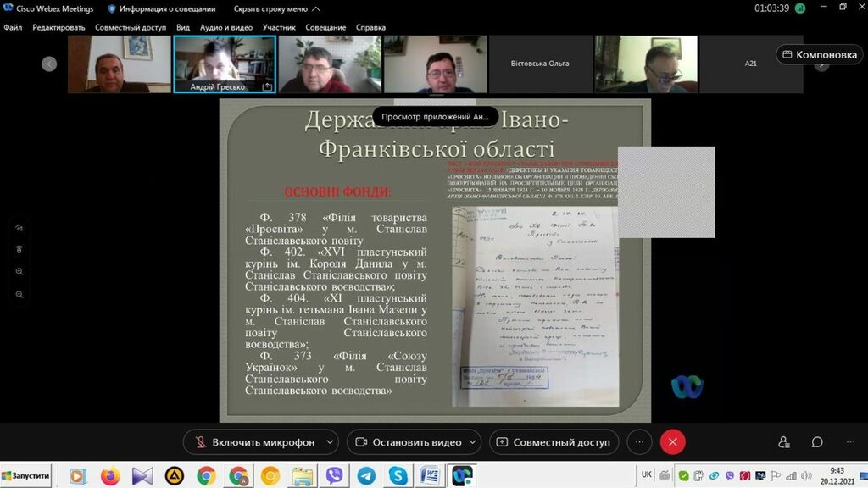
Task: Open the Аудио и видео menu
Action: click(x=225, y=27)
